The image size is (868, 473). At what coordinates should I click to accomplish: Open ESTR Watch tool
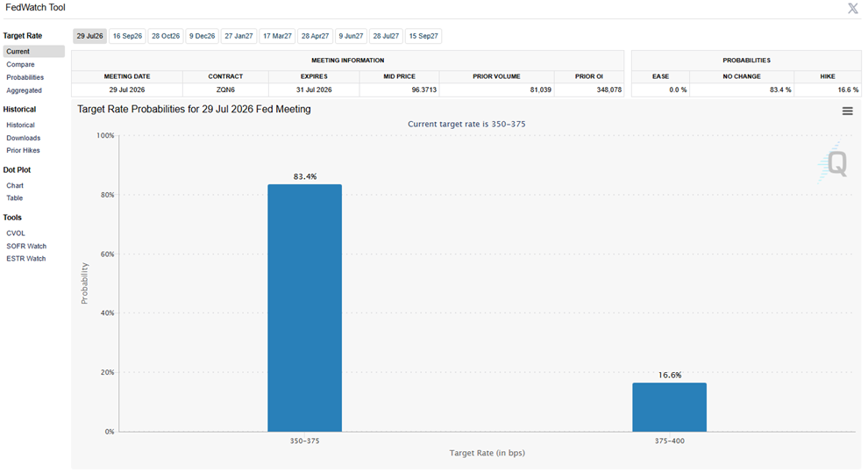point(26,259)
